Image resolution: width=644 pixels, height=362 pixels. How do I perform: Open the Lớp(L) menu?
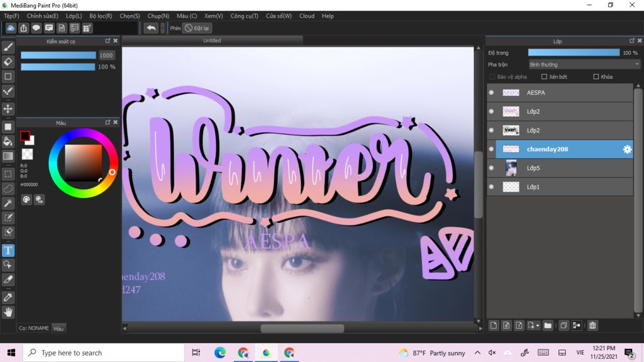(74, 16)
